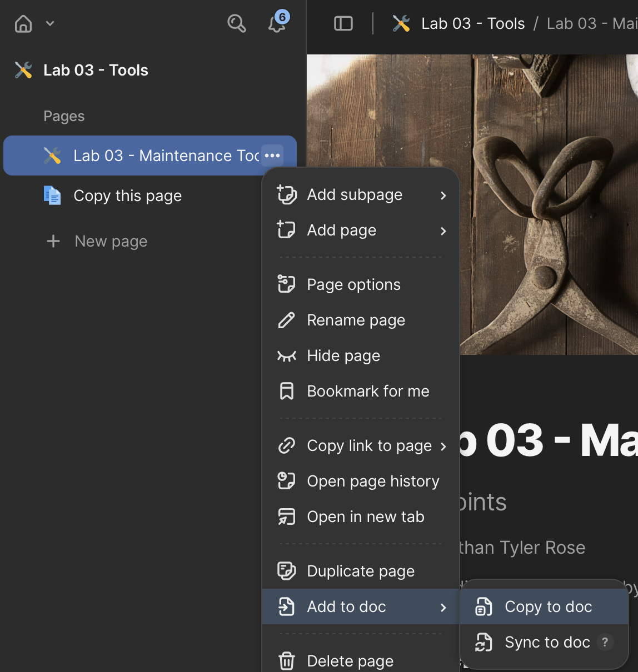Select 'Bookmark for me' menu item
The width and height of the screenshot is (638, 672).
pos(361,391)
